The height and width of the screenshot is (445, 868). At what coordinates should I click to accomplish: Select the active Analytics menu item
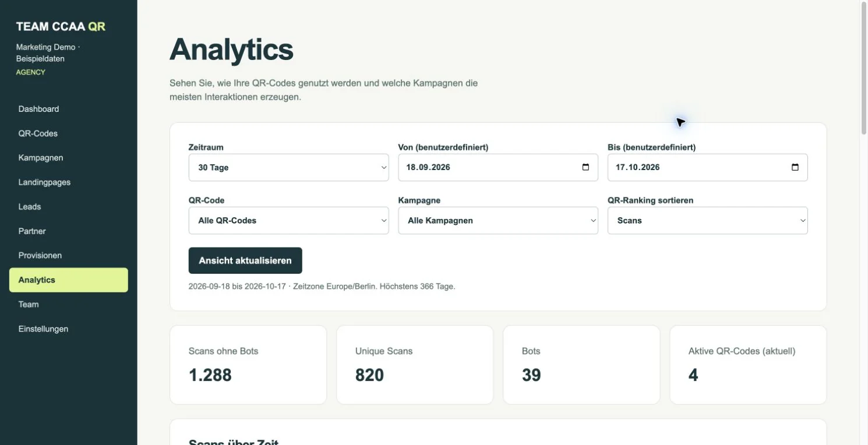pyautogui.click(x=69, y=280)
